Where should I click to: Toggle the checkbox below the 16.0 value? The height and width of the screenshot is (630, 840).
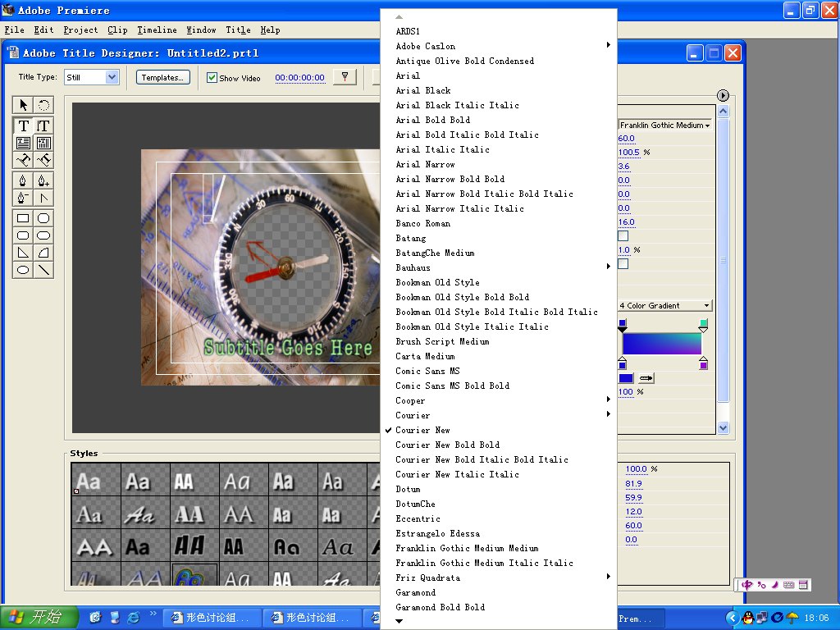pos(623,235)
